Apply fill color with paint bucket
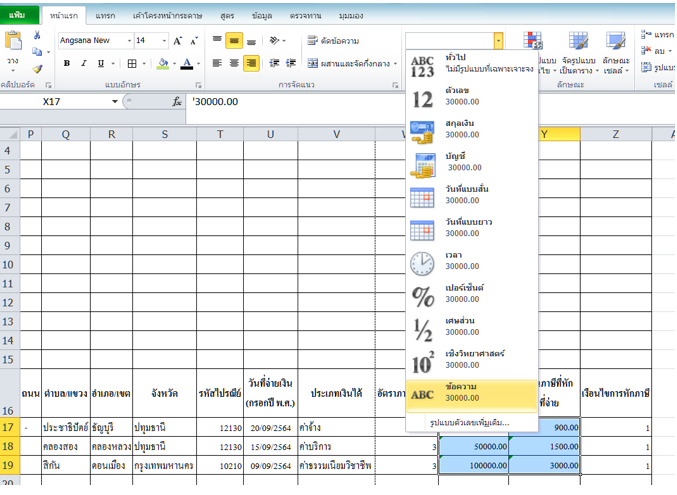 [x=163, y=64]
